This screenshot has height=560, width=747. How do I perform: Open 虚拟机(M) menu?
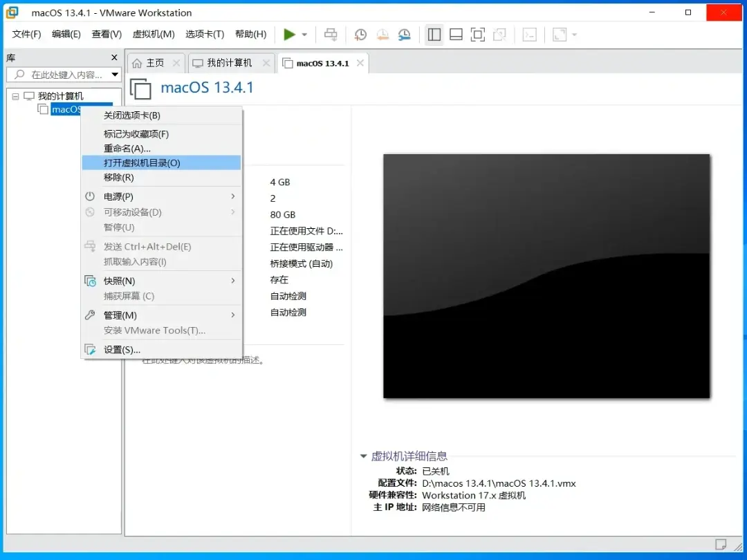[154, 35]
